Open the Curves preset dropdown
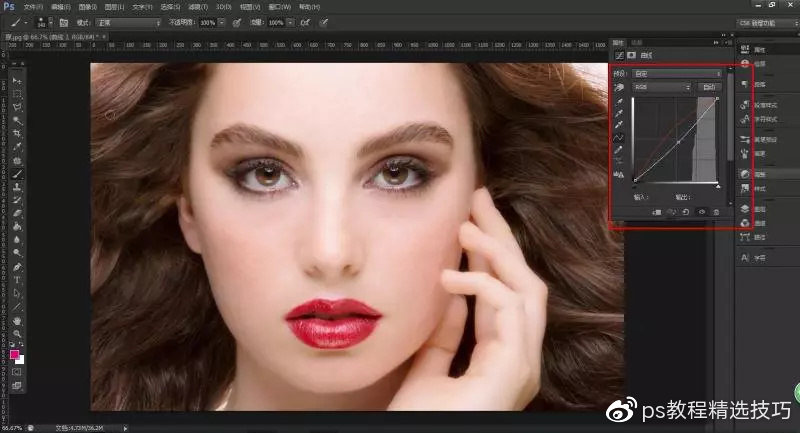800x433 pixels. [x=677, y=74]
